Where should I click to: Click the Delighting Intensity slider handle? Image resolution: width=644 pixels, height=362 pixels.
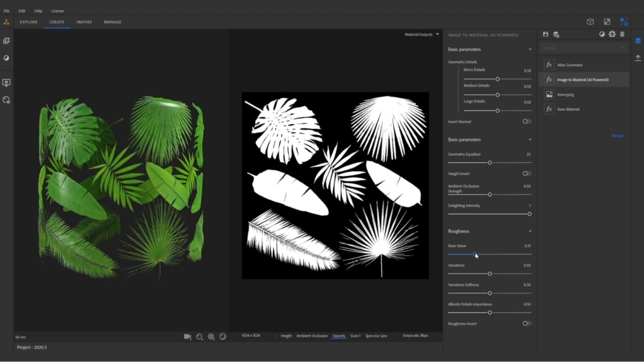(529, 214)
